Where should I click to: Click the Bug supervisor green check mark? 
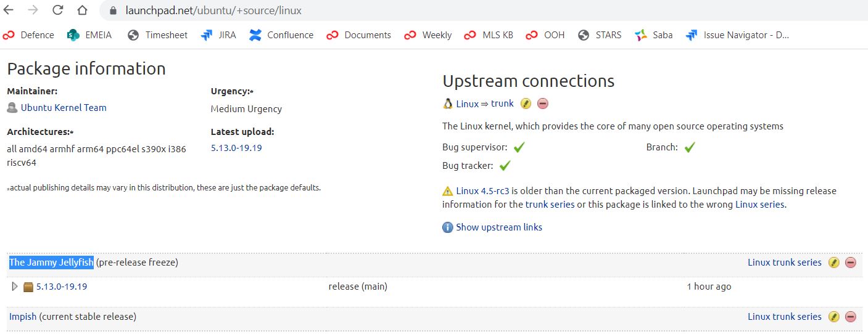[x=519, y=147]
